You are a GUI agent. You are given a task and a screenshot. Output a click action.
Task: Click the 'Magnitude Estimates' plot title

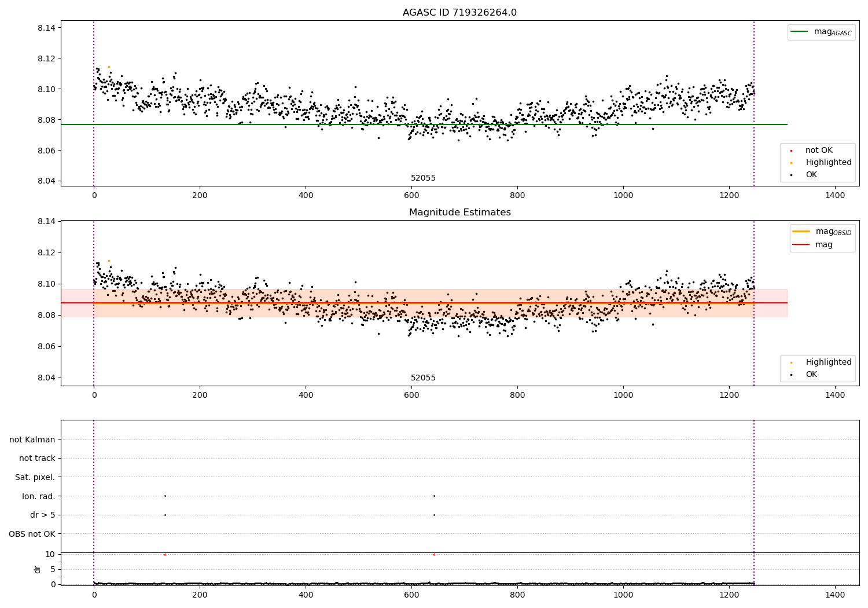point(459,213)
